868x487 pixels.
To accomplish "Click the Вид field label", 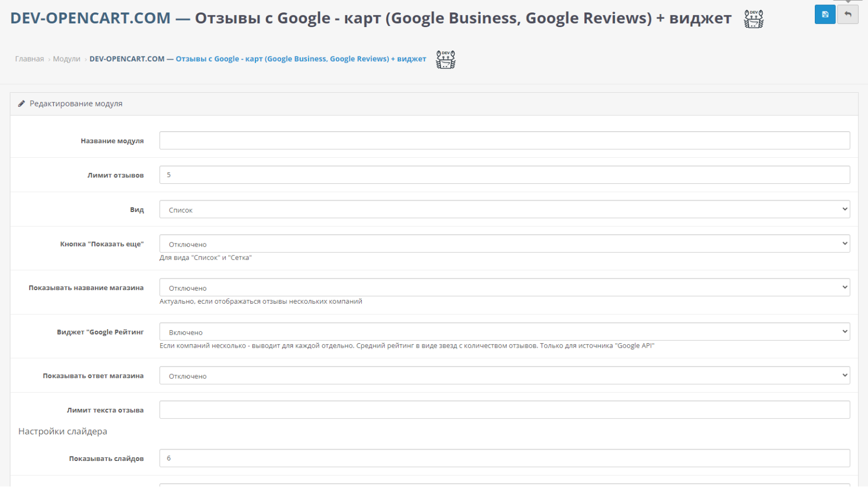I will coord(137,210).
